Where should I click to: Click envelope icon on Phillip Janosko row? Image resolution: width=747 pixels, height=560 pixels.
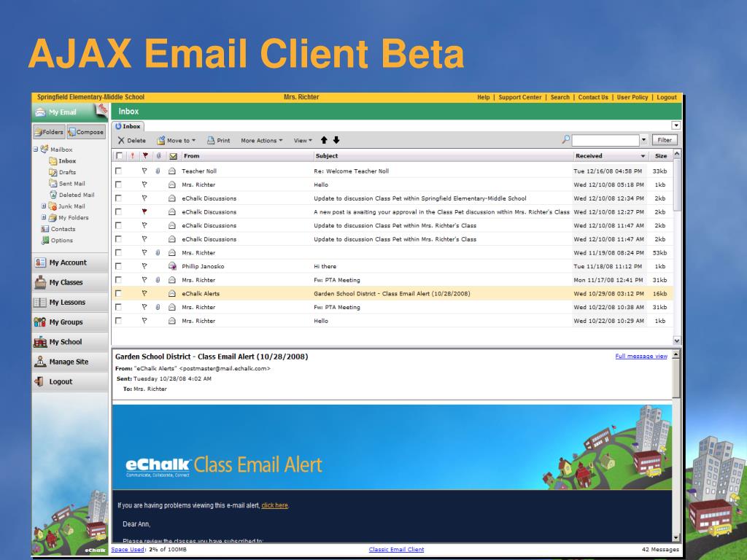(x=172, y=266)
